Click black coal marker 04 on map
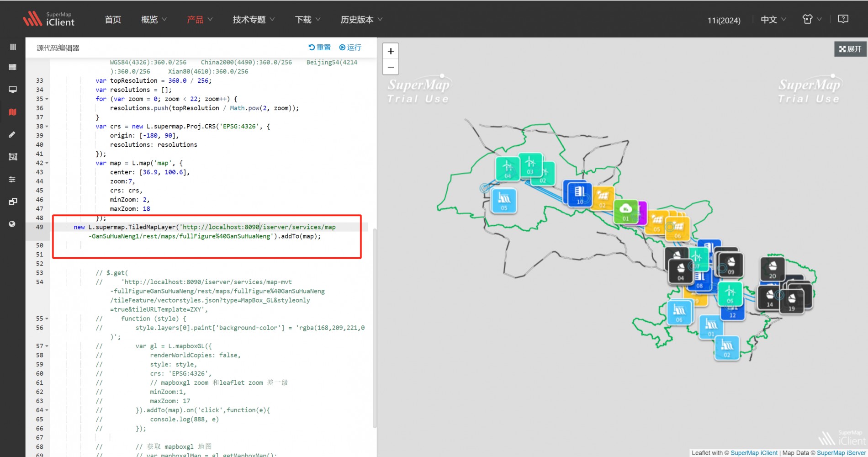The image size is (868, 457). tap(681, 271)
